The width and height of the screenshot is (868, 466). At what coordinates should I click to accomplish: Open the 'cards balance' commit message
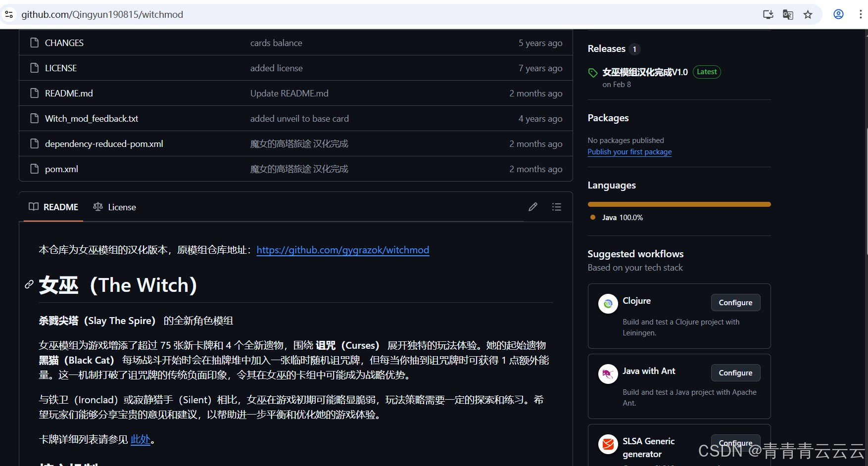point(276,43)
